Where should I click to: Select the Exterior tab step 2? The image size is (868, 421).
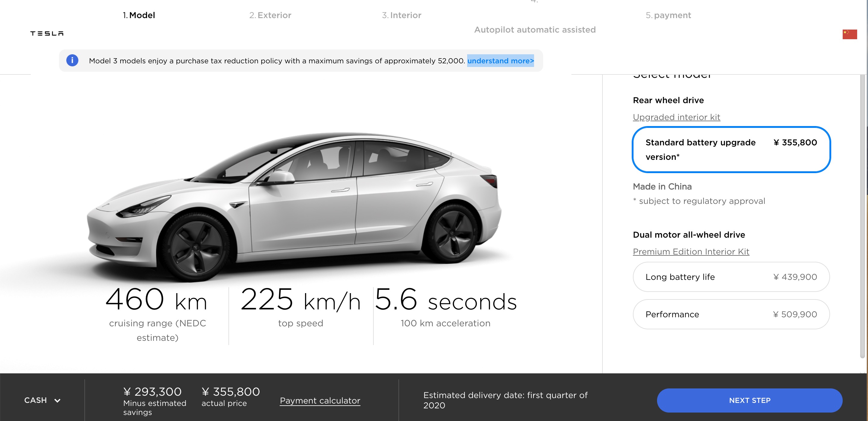click(x=270, y=15)
